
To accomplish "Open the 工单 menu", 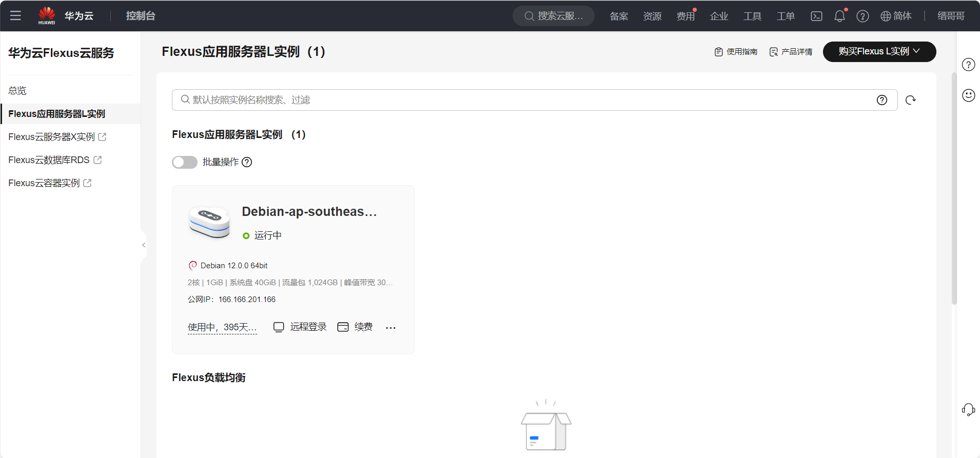I will pos(786,16).
